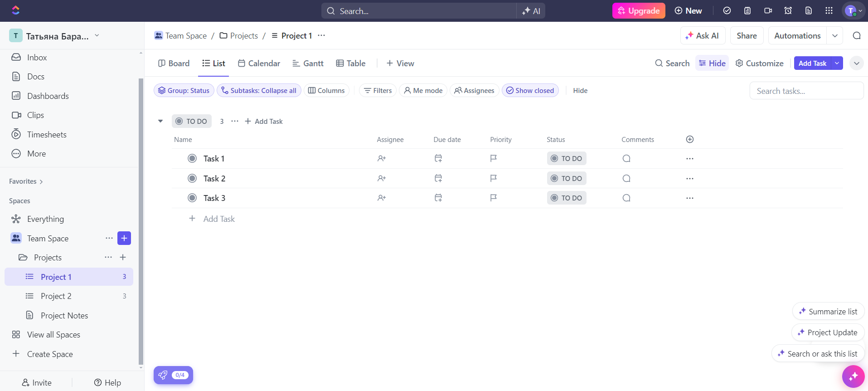Add a new view with + View
868x391 pixels.
coord(400,64)
